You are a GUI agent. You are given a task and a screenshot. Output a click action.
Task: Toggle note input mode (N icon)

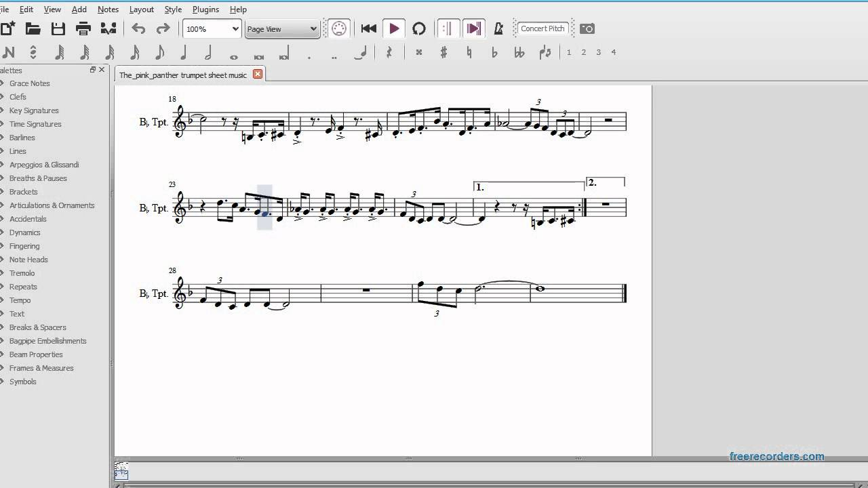(x=8, y=52)
